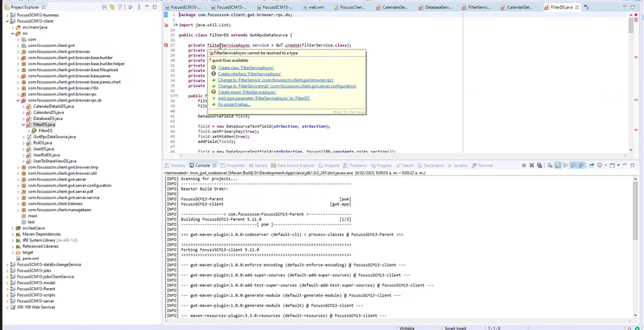Open the Javadoc view tab
The width and height of the screenshot is (644, 330).
(457, 165)
